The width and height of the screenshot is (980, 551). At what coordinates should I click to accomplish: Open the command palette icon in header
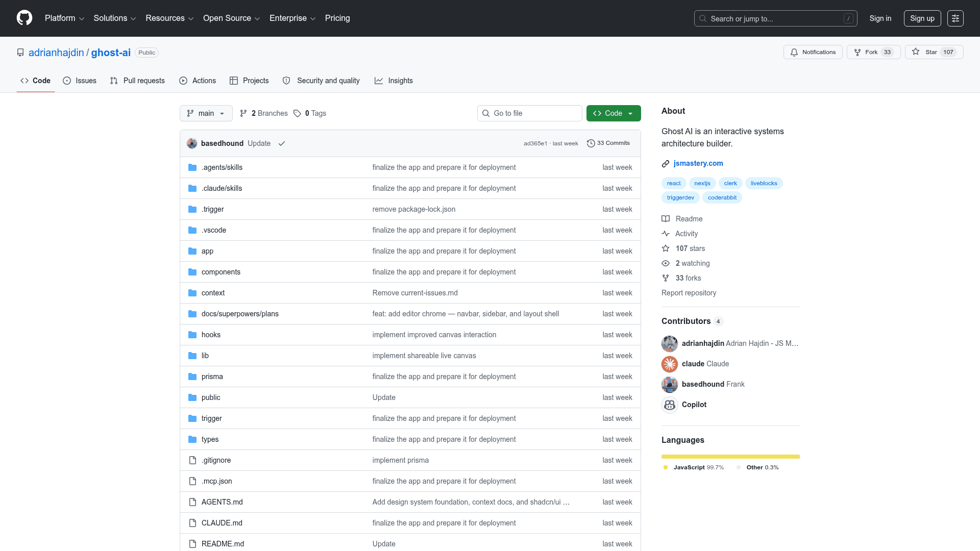(x=955, y=18)
